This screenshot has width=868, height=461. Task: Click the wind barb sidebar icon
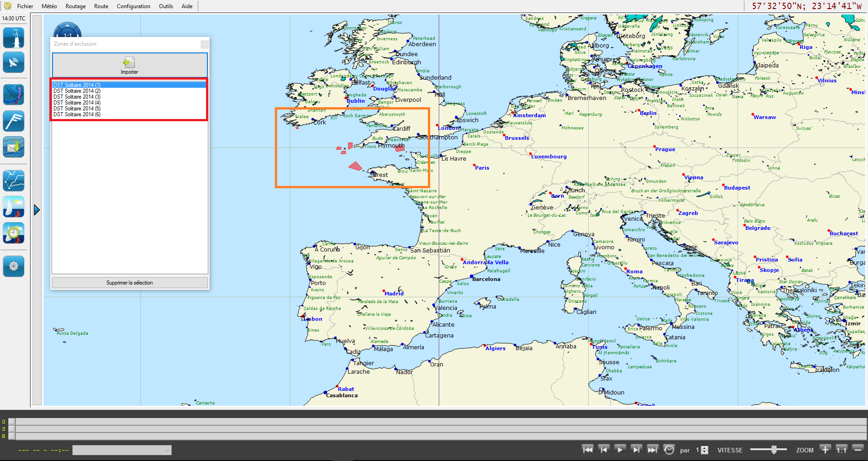pos(14,121)
